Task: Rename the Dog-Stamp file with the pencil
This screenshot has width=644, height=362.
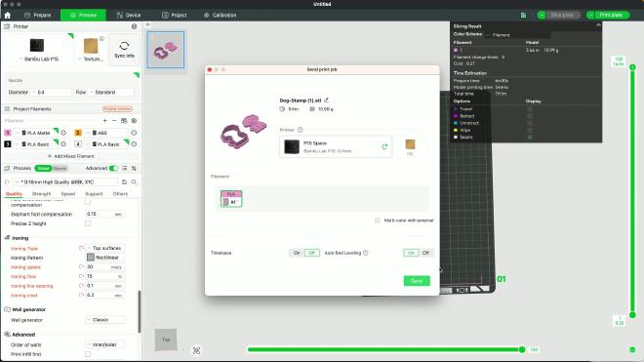Action: [327, 101]
